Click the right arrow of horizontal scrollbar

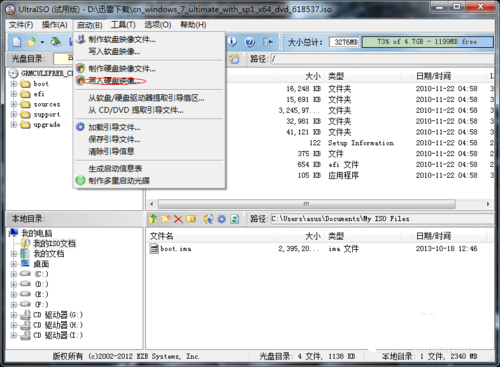(x=488, y=204)
